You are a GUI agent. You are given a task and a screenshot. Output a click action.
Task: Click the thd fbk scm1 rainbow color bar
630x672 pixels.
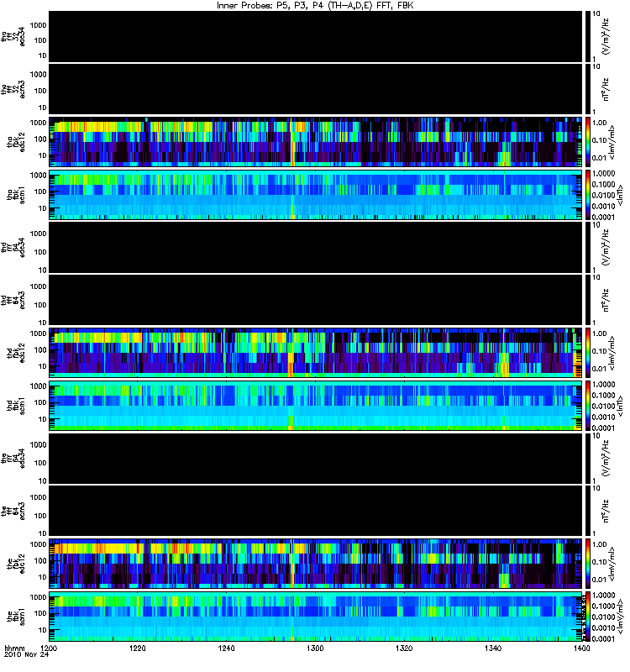587,406
